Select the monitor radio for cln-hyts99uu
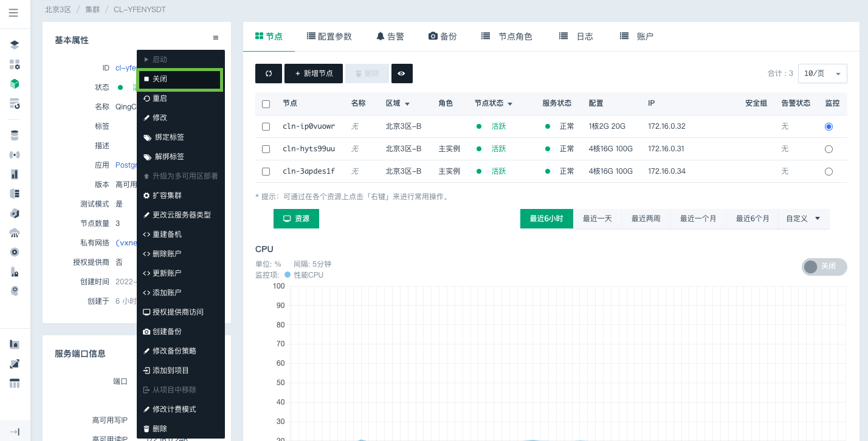Screen dimensions: 868x441 point(828,149)
